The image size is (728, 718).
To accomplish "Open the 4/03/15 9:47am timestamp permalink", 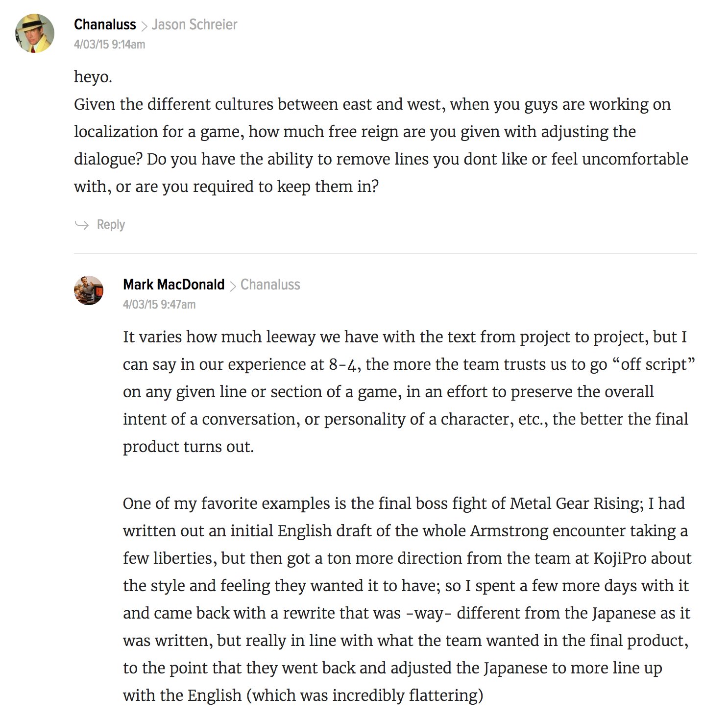I will click(159, 305).
